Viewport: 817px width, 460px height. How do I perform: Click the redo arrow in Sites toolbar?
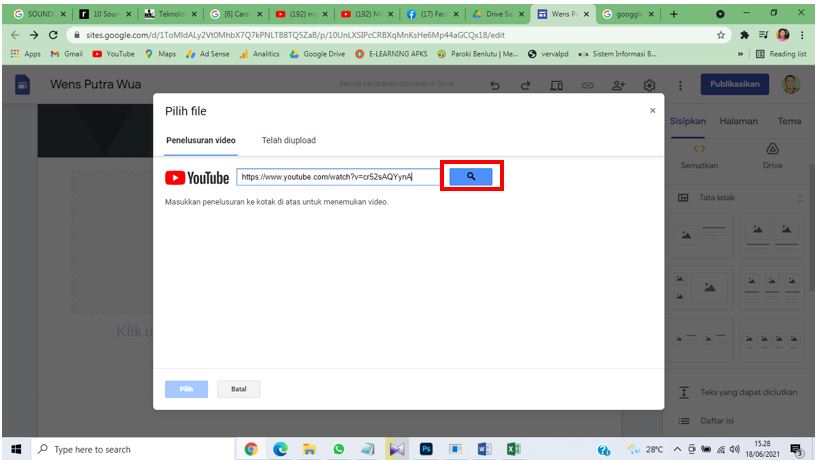coord(526,86)
